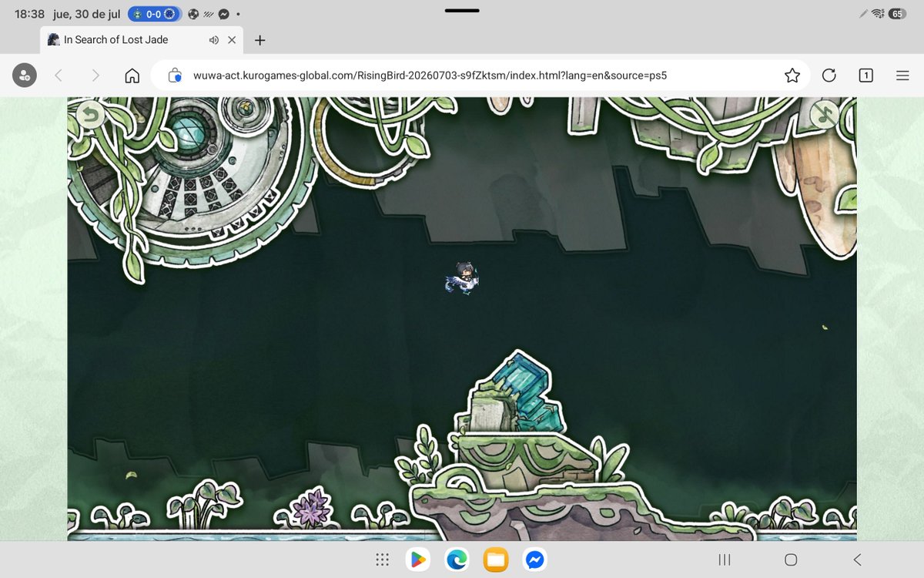Tap the battery indicator showing 65
The image size is (924, 578).
click(x=897, y=14)
